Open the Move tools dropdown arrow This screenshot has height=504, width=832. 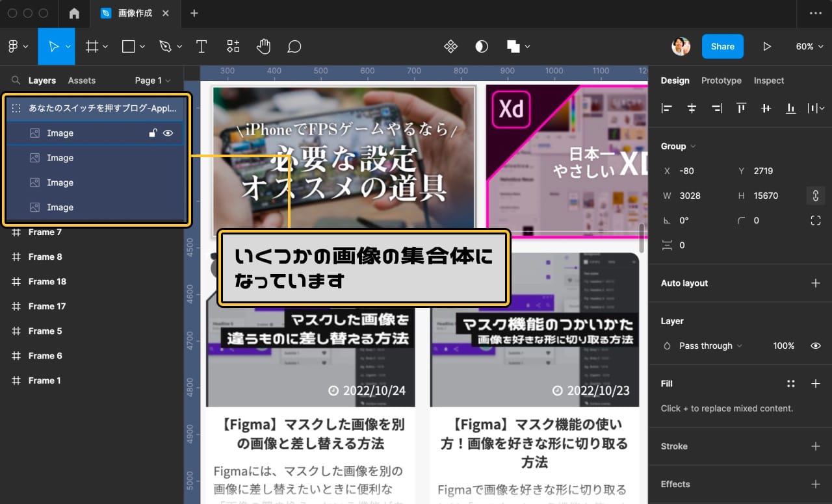tap(68, 47)
